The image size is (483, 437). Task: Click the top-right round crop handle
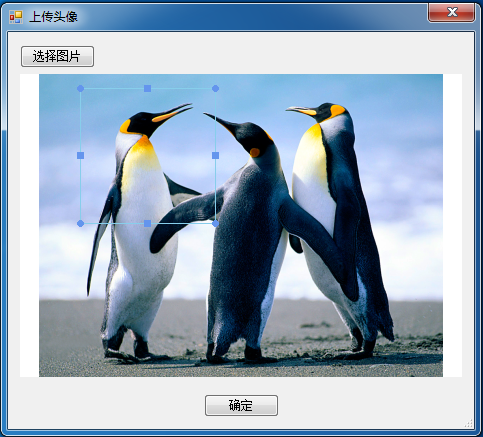(215, 88)
